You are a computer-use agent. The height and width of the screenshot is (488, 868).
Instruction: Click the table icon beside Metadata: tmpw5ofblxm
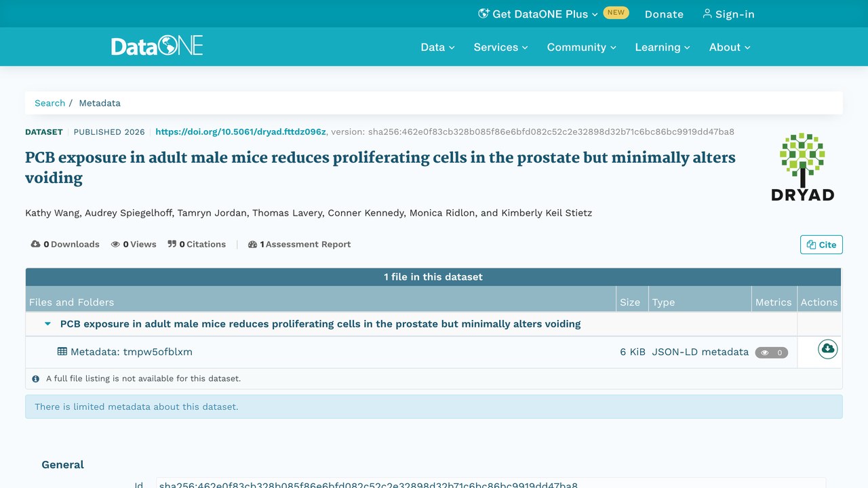tap(62, 352)
